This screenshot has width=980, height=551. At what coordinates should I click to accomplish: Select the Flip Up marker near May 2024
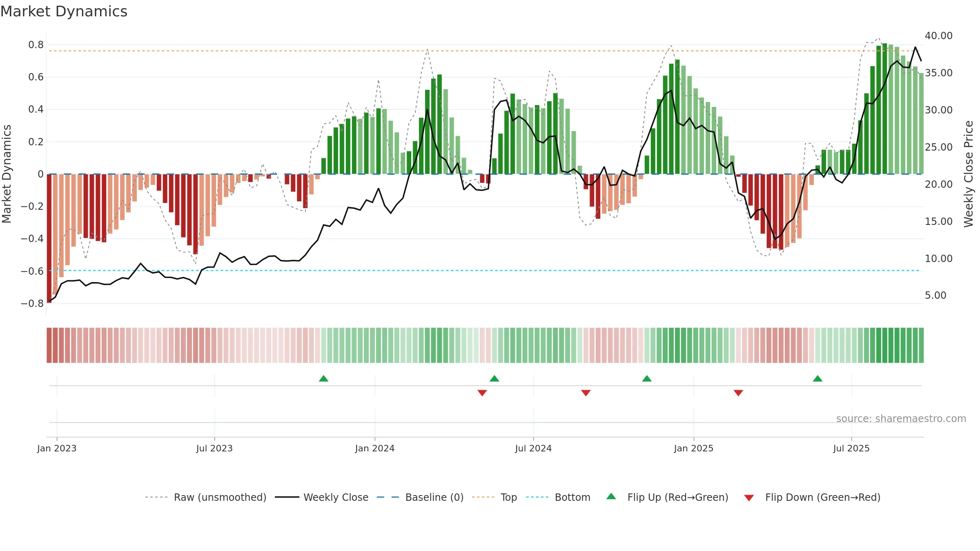[x=494, y=378]
